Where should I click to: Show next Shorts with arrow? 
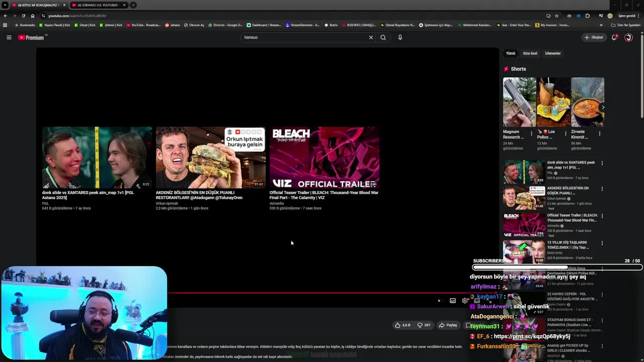[x=603, y=107]
